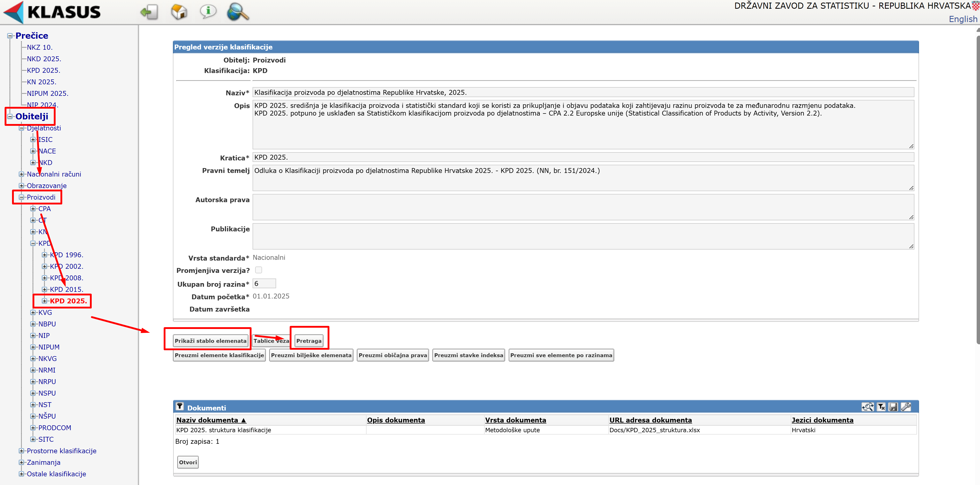Select Ostale klasifikacije in the tree

(x=56, y=474)
